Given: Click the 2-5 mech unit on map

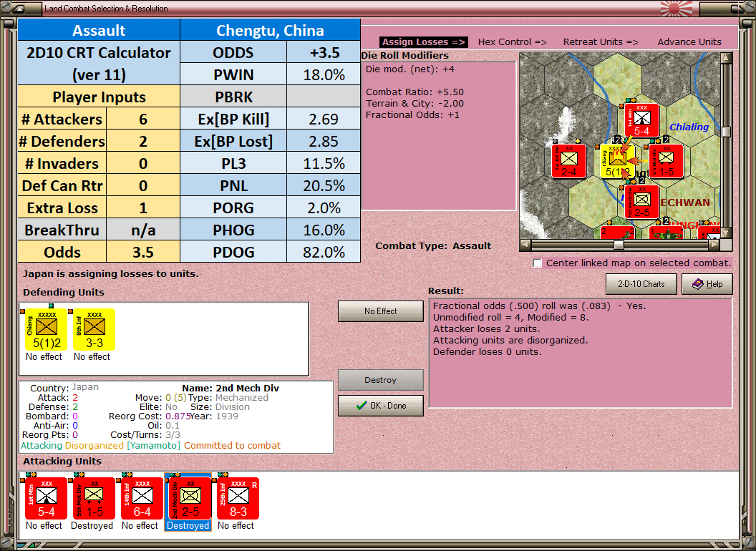Looking at the screenshot, I should [641, 202].
